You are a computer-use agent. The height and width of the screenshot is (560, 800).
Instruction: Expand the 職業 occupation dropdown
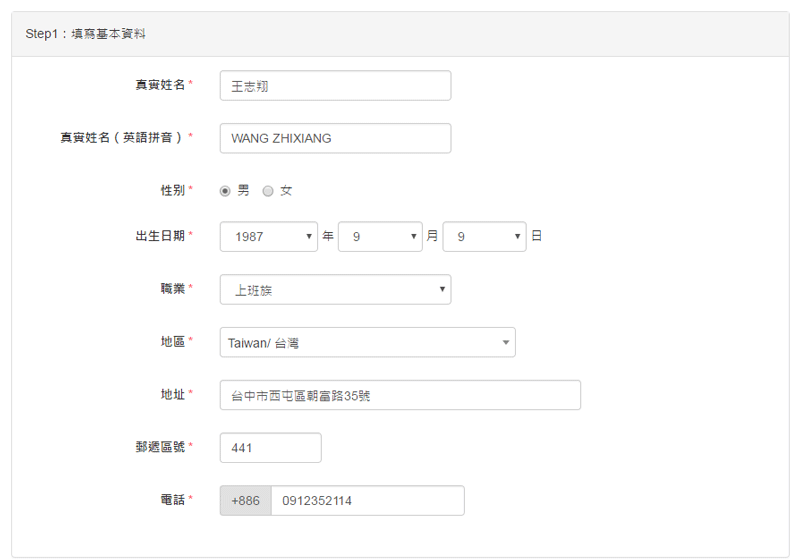335,290
